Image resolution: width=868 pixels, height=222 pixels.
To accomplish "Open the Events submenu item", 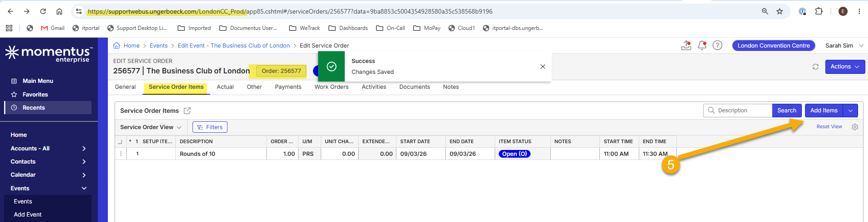I will [x=23, y=201].
